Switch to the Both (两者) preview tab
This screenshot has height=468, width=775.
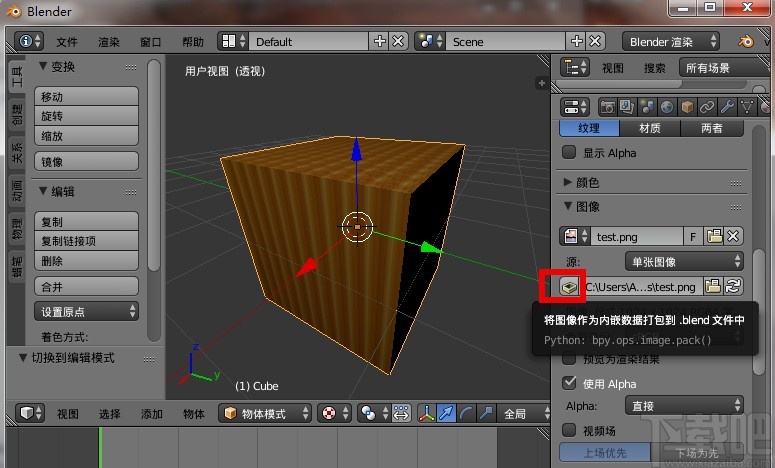tap(712, 128)
